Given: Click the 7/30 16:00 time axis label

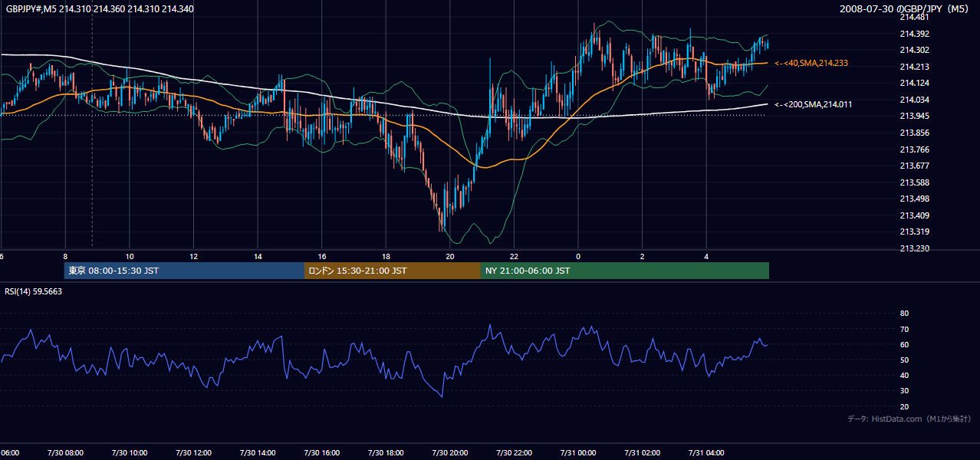Looking at the screenshot, I should click(x=321, y=452).
